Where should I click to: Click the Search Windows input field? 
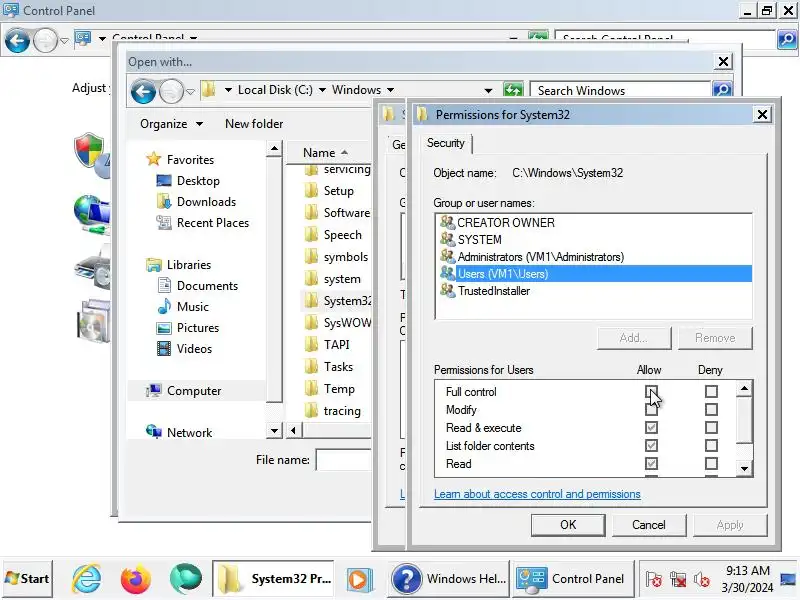pyautogui.click(x=620, y=91)
